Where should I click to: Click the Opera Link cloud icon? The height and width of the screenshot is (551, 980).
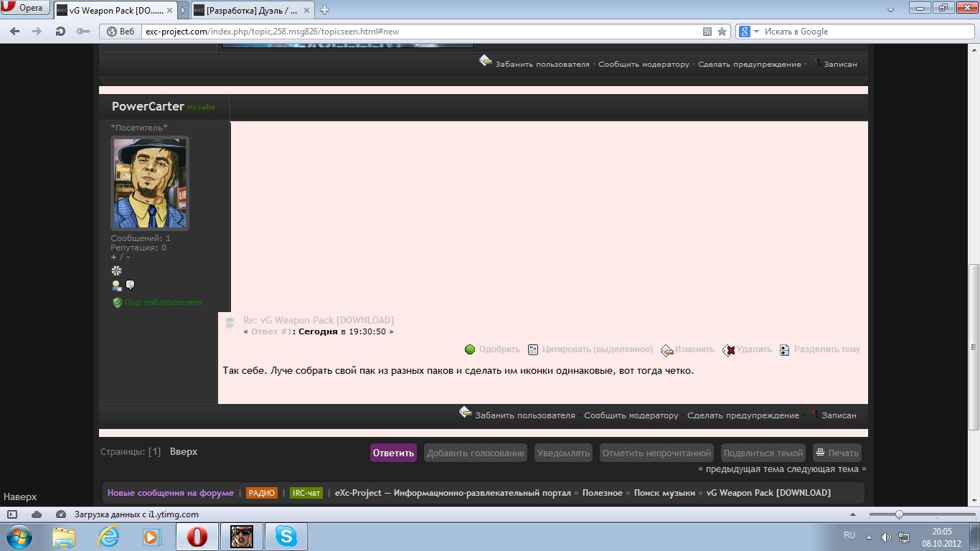pos(37,514)
